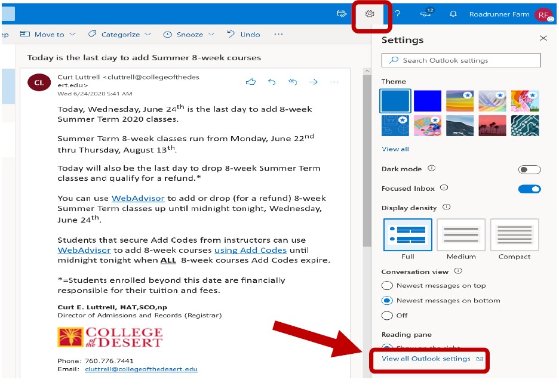
Task: Click the Help question mark icon
Action: [398, 14]
